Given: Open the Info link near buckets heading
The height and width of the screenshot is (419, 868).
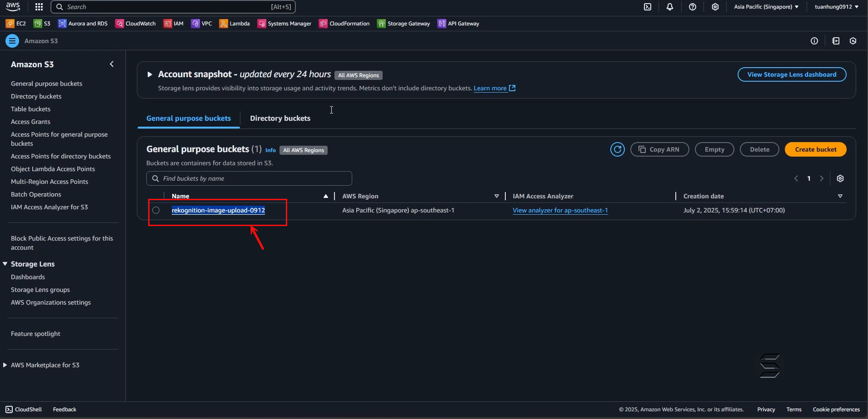Looking at the screenshot, I should click(x=270, y=150).
